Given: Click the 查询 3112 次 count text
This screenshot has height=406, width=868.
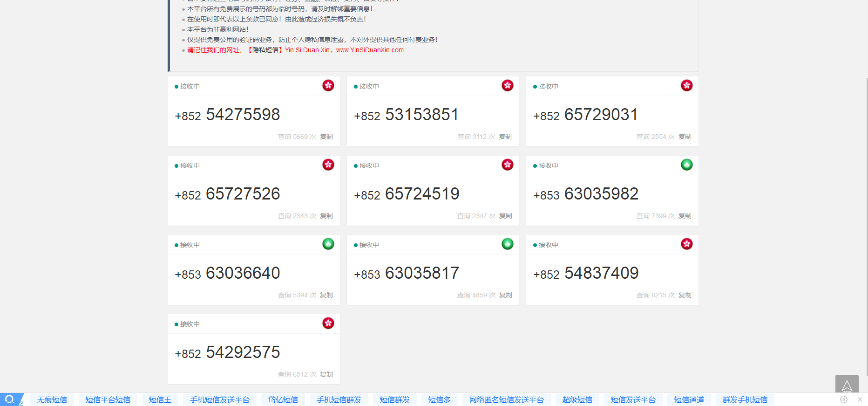Looking at the screenshot, I should click(x=476, y=137).
